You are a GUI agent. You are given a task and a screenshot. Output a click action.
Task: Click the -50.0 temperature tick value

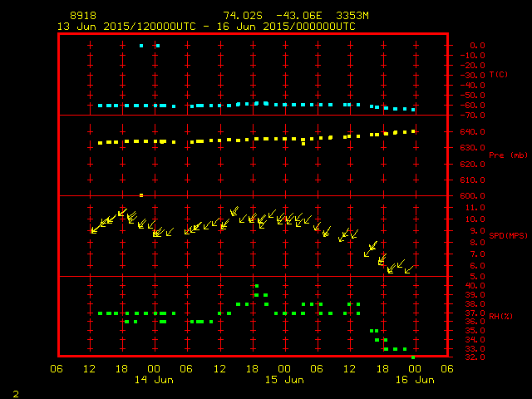(473, 96)
